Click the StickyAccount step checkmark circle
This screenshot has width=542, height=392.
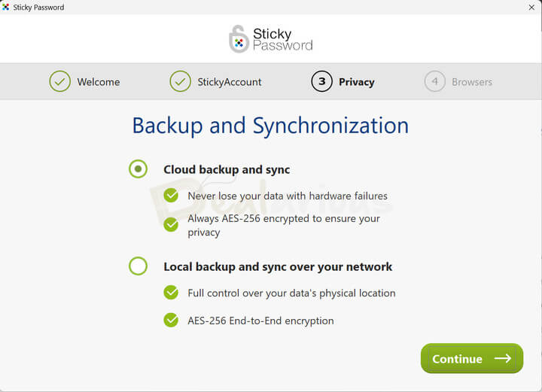180,81
